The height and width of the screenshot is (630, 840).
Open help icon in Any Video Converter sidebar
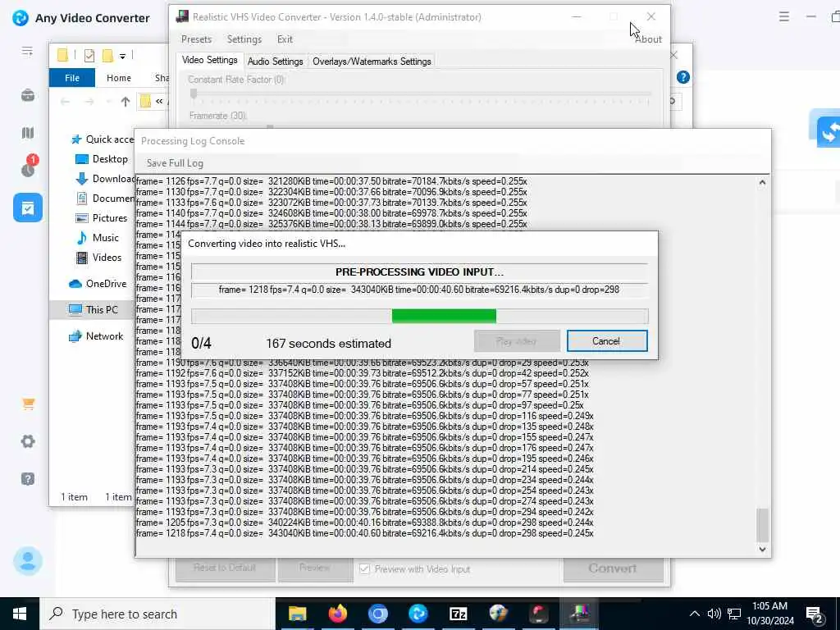[28, 478]
